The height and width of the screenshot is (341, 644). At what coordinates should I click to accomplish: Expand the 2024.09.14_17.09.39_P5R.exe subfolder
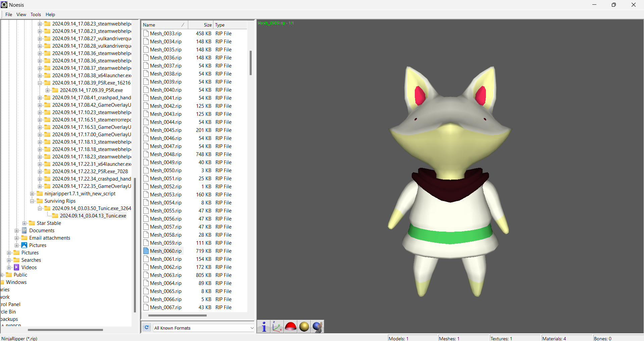(48, 90)
